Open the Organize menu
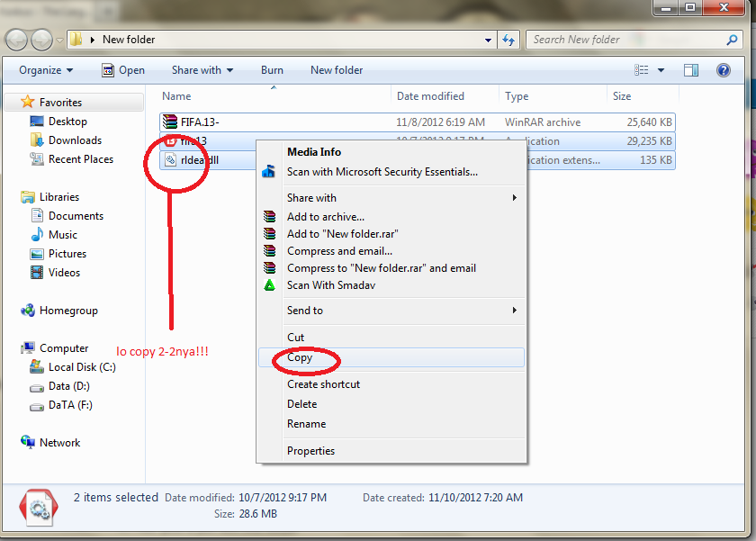The image size is (756, 541). (46, 70)
